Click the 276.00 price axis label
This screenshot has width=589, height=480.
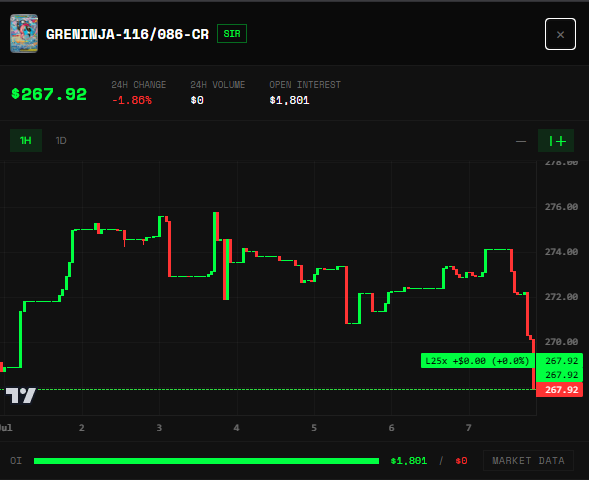[x=561, y=207]
